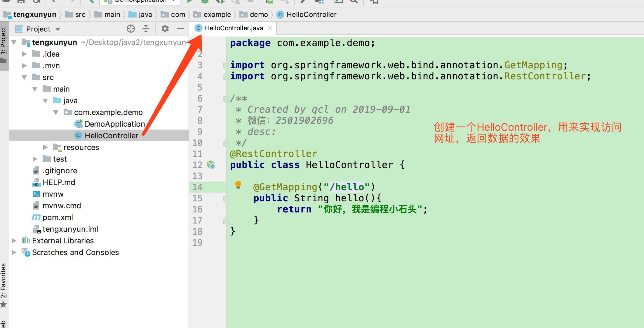Open Project panel settings gear
Viewport: 644px width, 328px height.
(x=165, y=29)
